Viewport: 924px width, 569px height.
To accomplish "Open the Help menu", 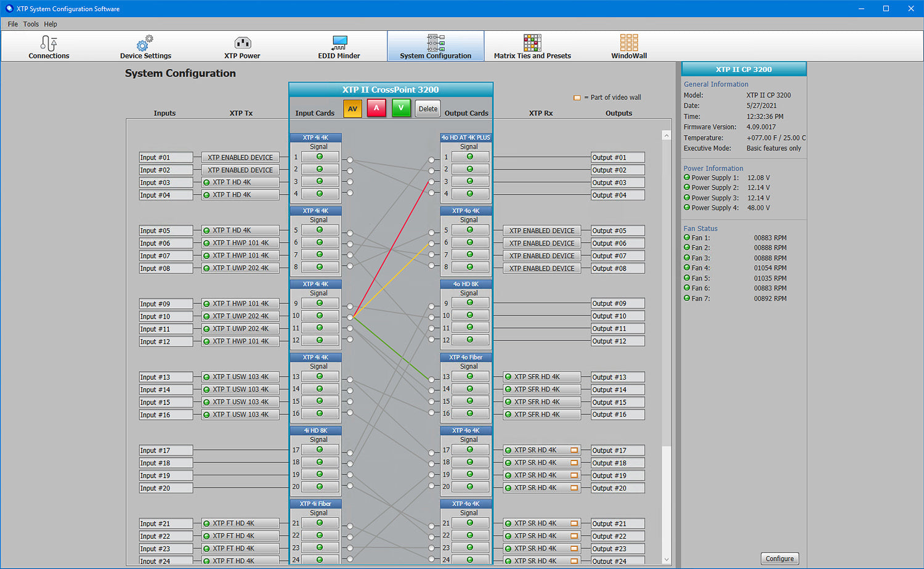I will (51, 24).
